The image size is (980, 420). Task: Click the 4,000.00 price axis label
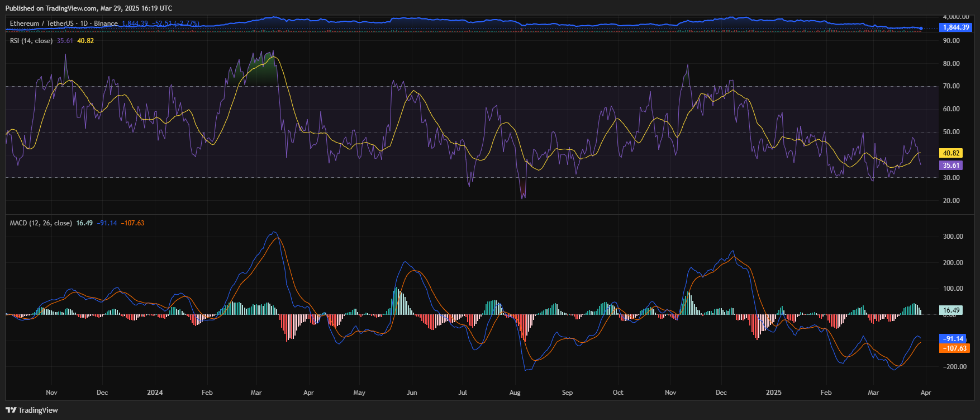click(956, 17)
